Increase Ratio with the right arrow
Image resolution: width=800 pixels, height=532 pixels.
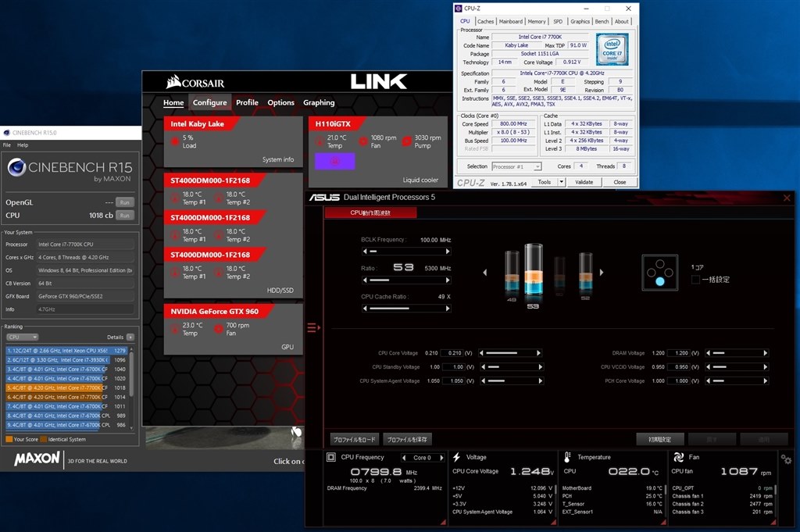tap(448, 280)
